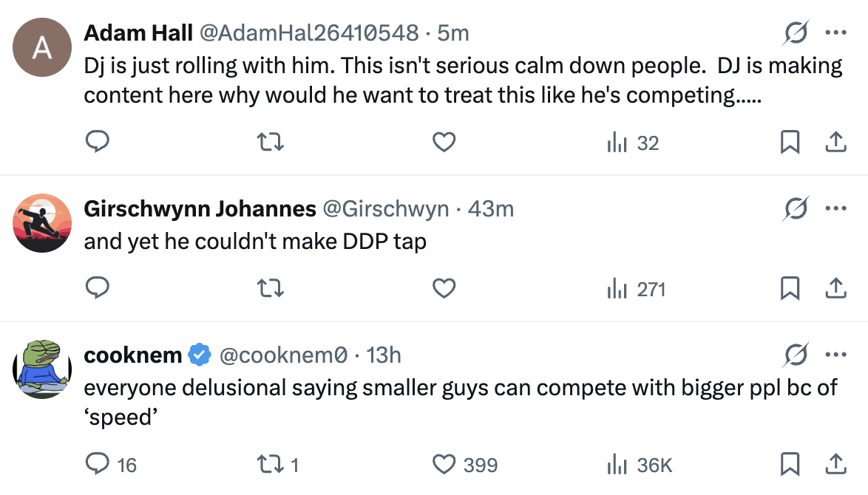The height and width of the screenshot is (495, 868).
Task: View analytics for Girschwynn's tweet with 271 views
Action: coord(636,289)
